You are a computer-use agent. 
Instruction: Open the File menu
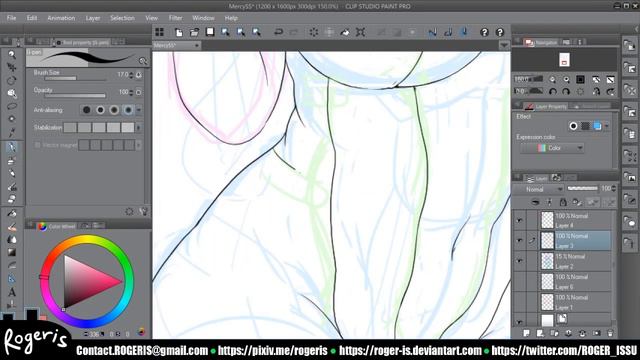coord(11,18)
